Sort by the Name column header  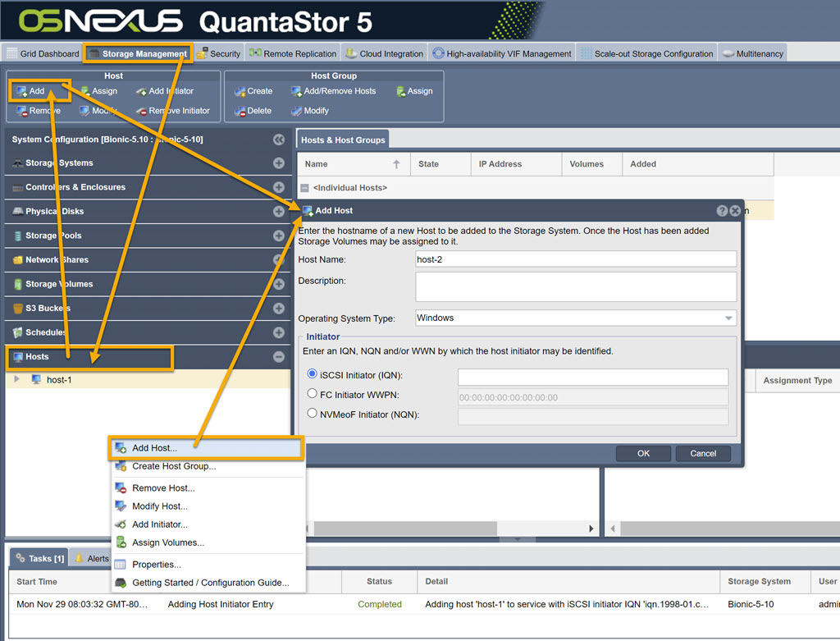(354, 164)
